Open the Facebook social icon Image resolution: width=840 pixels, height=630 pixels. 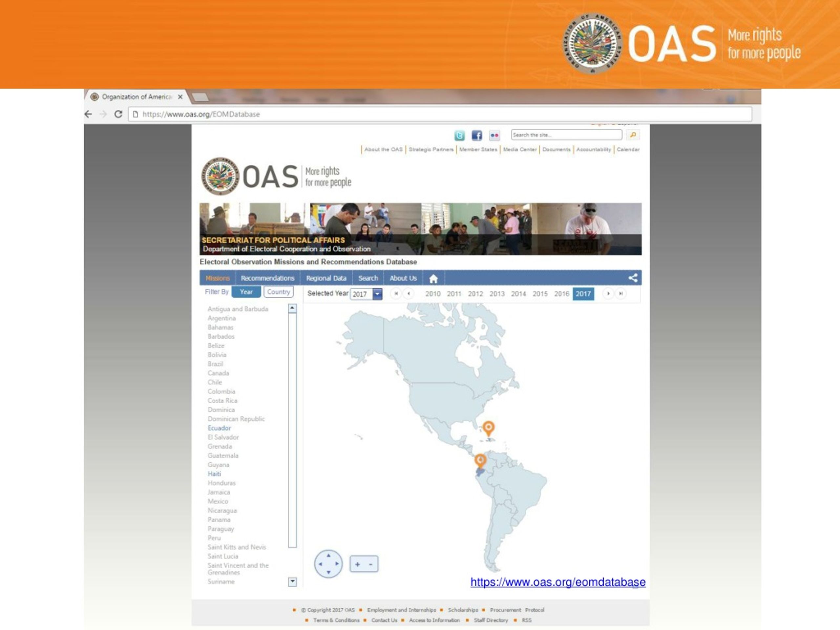pos(476,135)
